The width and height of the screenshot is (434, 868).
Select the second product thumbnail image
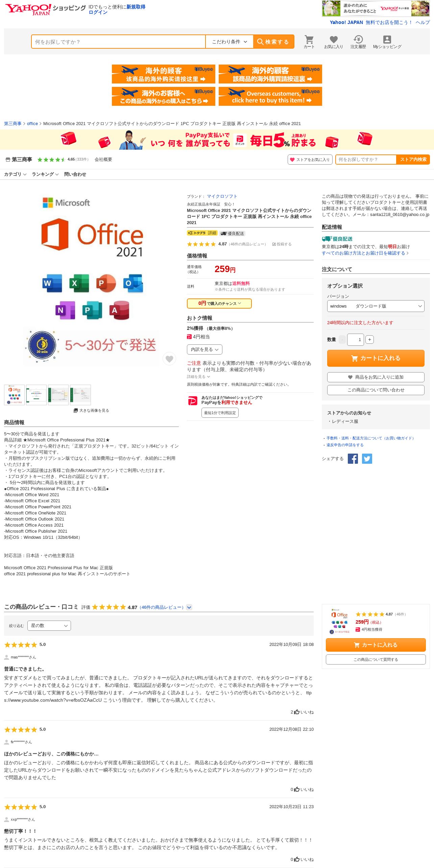tap(36, 395)
